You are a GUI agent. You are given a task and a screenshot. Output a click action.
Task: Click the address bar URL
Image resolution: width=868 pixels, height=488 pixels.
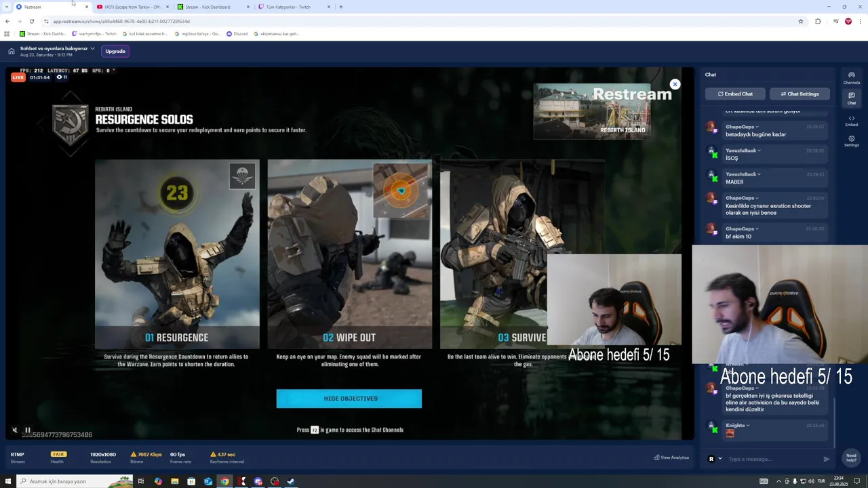coord(122,21)
